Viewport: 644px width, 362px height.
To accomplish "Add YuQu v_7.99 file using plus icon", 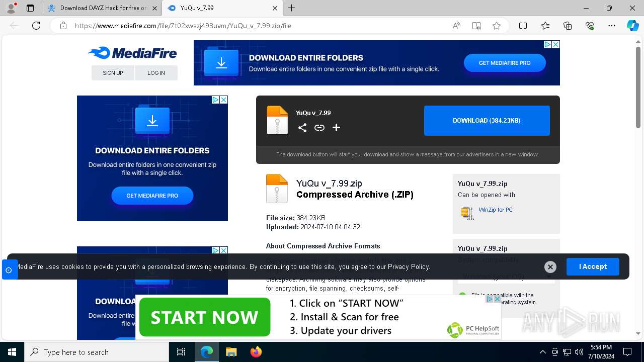I will (336, 128).
